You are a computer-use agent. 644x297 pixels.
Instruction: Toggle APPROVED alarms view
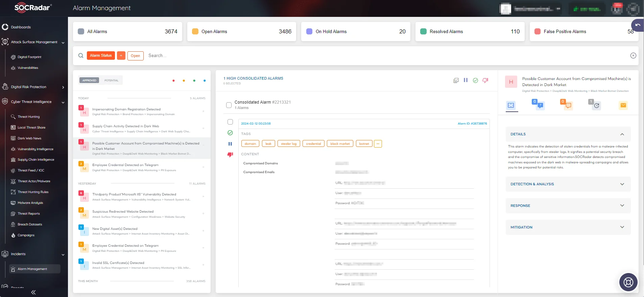coord(89,80)
